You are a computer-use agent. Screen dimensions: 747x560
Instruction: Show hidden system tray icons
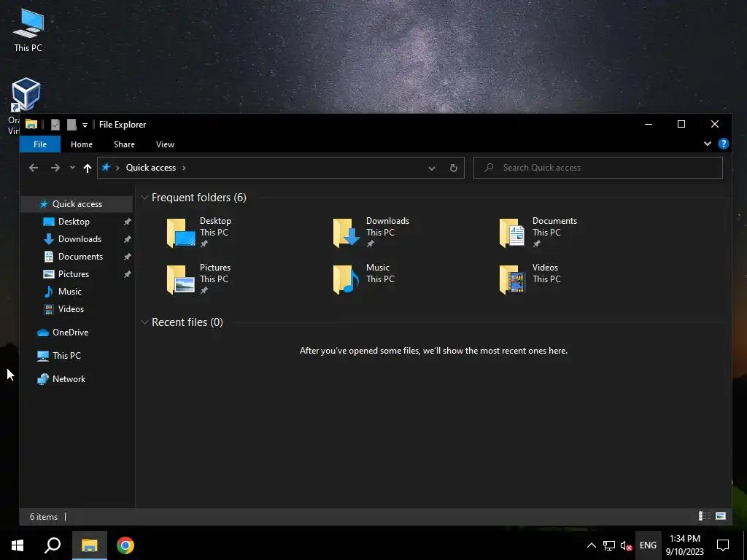click(x=591, y=545)
